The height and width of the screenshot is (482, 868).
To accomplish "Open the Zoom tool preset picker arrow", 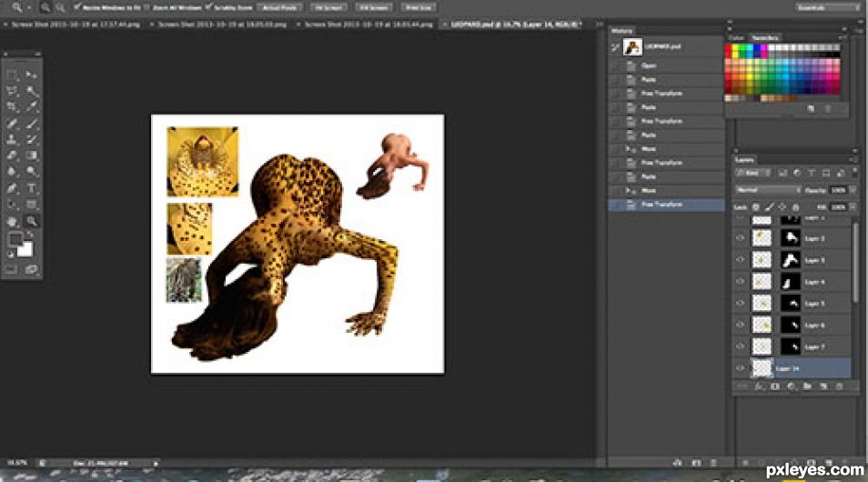I will pyautogui.click(x=29, y=7).
